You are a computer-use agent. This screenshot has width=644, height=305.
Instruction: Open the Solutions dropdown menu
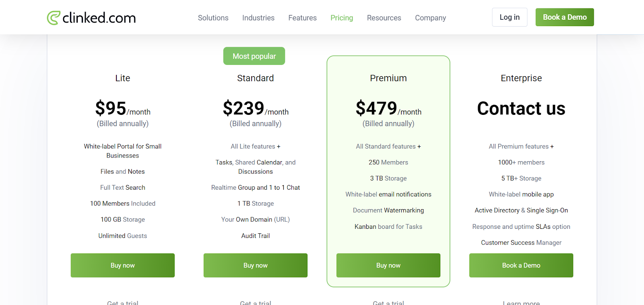click(x=213, y=18)
